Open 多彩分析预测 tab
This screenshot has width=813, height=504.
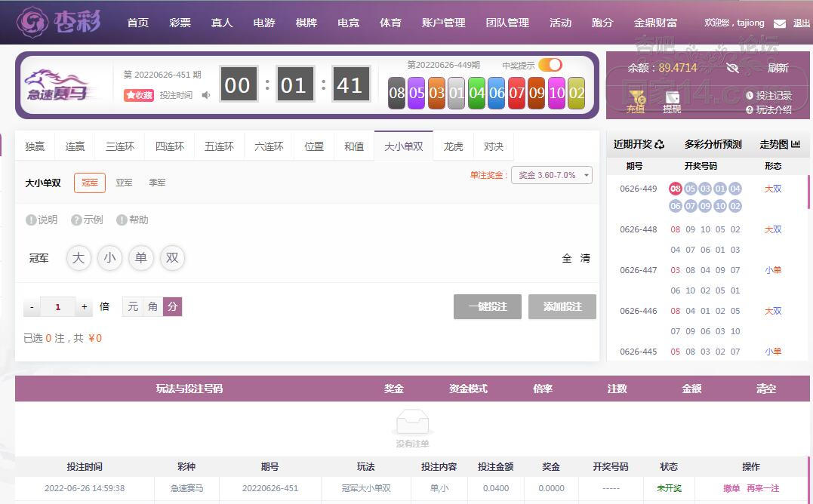713,145
